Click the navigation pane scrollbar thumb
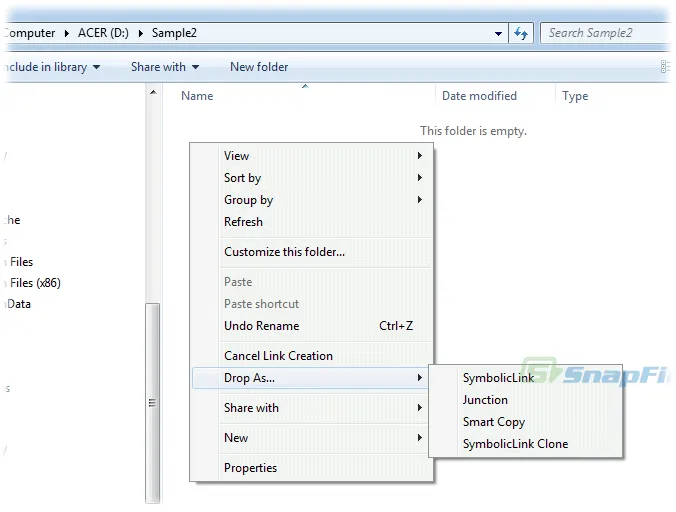676x512 pixels. [153, 403]
